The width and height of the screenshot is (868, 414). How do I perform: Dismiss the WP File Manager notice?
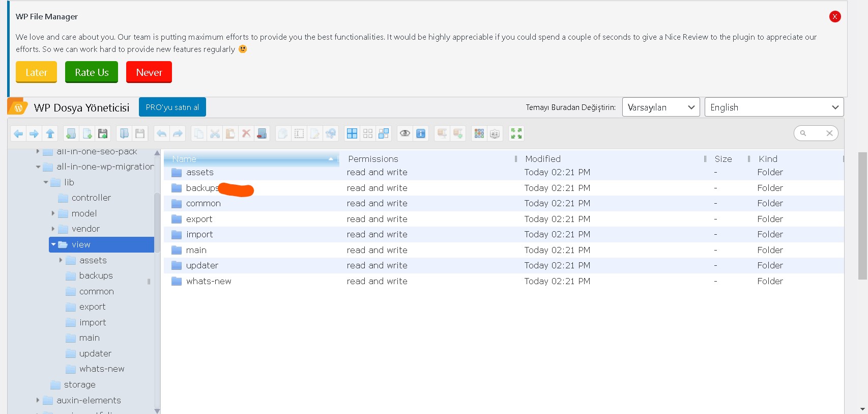tap(835, 16)
